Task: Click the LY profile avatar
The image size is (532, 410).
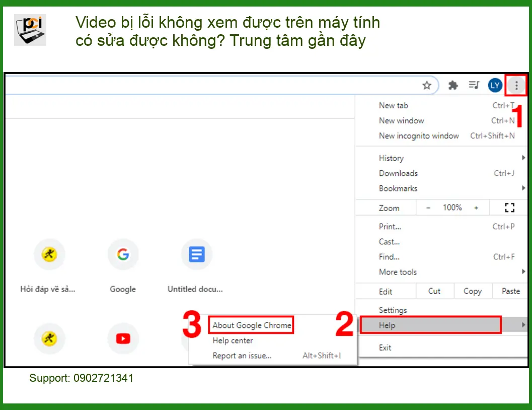Action: [x=495, y=85]
